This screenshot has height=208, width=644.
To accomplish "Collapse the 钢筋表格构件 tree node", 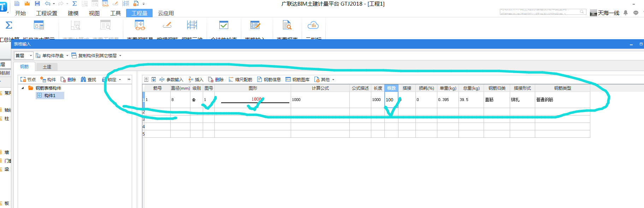I will coord(23,88).
